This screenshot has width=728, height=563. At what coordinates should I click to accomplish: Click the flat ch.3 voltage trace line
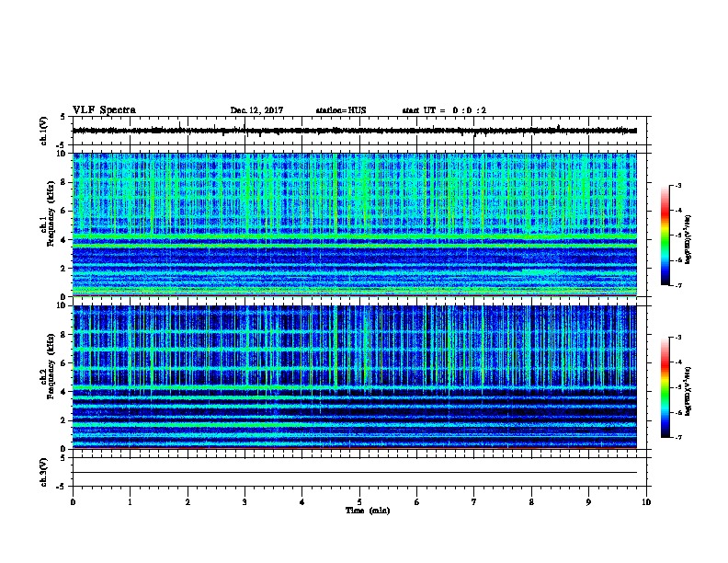coord(355,473)
